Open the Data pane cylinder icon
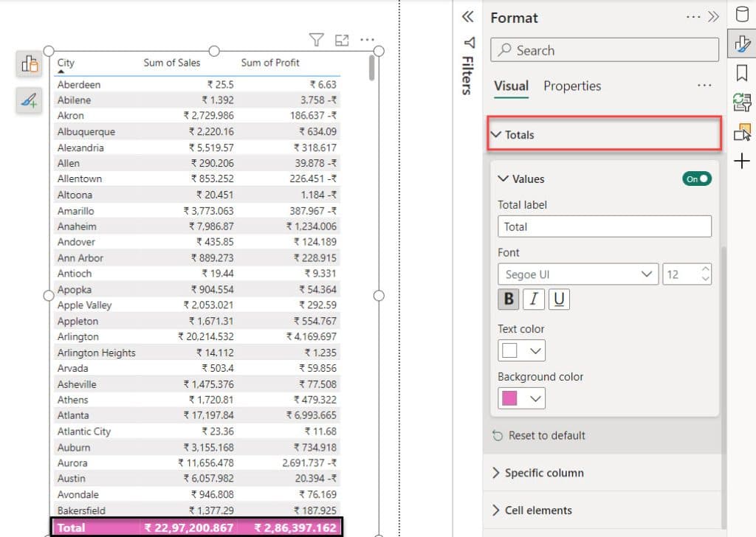This screenshot has width=756, height=537. coord(742,14)
